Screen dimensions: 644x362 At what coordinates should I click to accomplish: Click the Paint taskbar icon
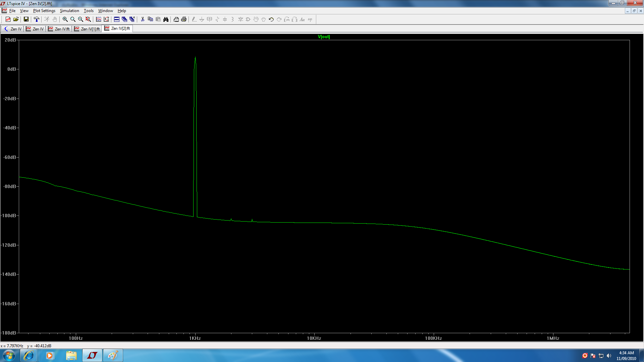click(113, 355)
